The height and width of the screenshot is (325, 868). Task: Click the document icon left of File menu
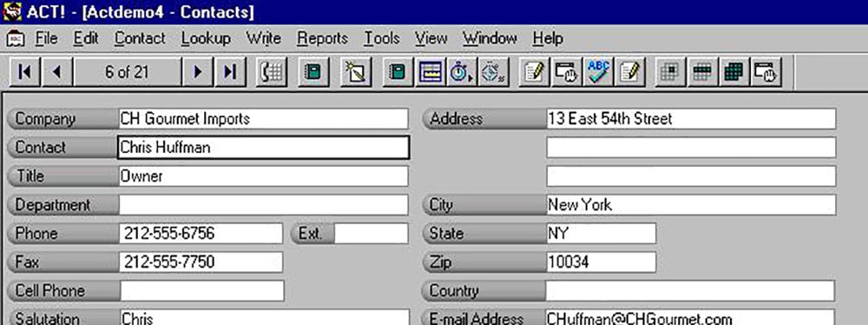coord(16,39)
